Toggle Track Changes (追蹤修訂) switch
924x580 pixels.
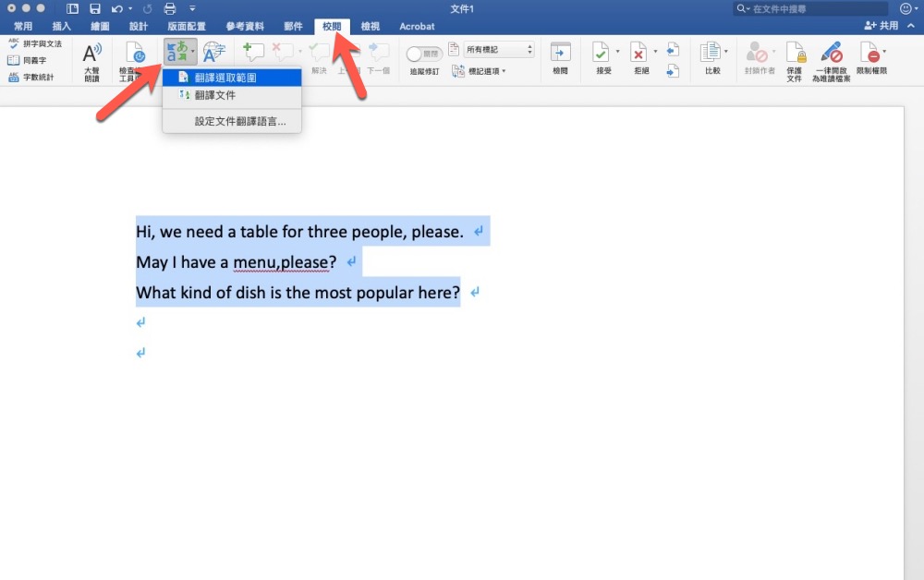tap(423, 54)
